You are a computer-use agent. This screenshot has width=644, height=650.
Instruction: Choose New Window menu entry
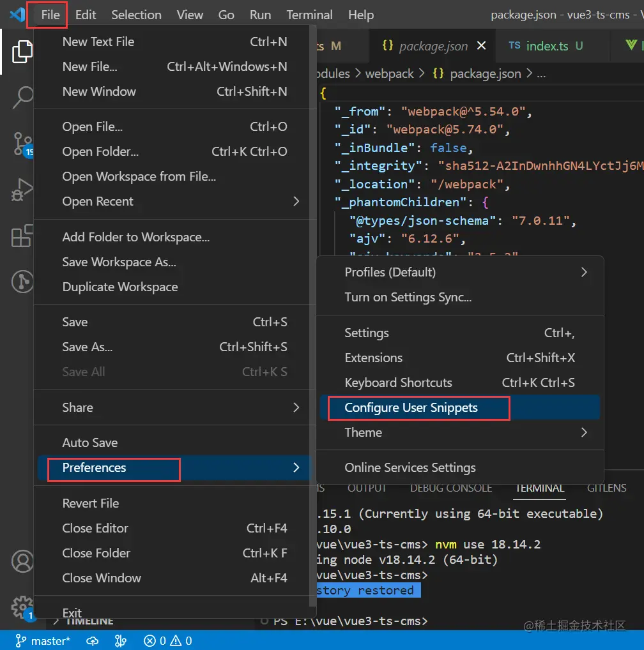click(174, 91)
